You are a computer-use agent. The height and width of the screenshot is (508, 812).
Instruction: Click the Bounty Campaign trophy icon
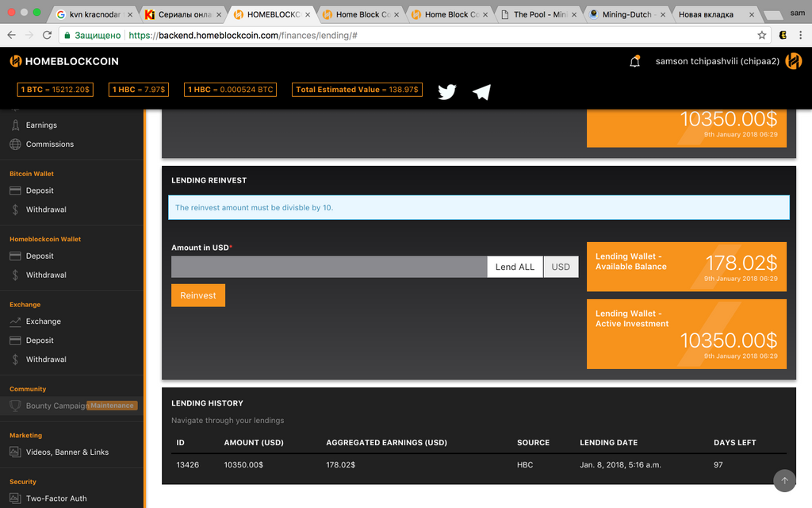pyautogui.click(x=16, y=406)
